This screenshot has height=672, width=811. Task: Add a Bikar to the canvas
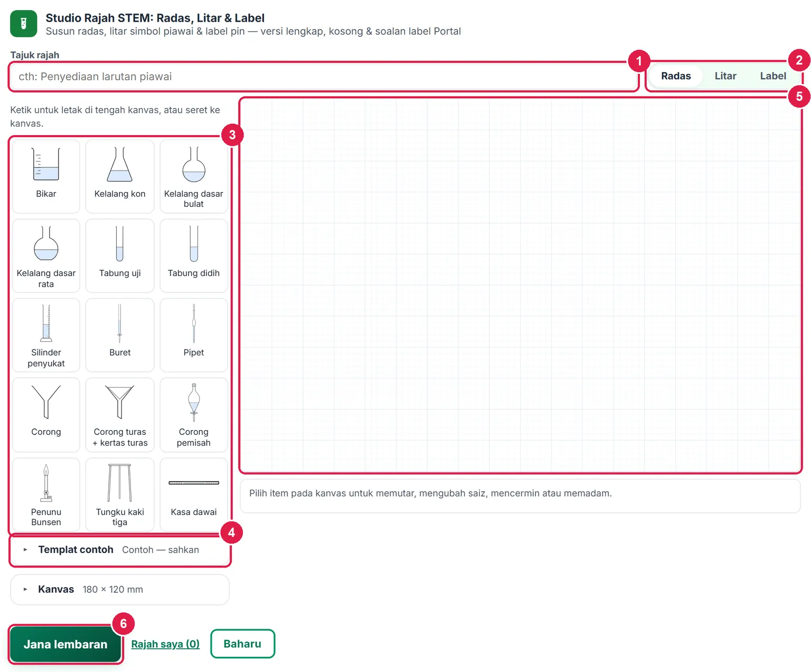[46, 176]
